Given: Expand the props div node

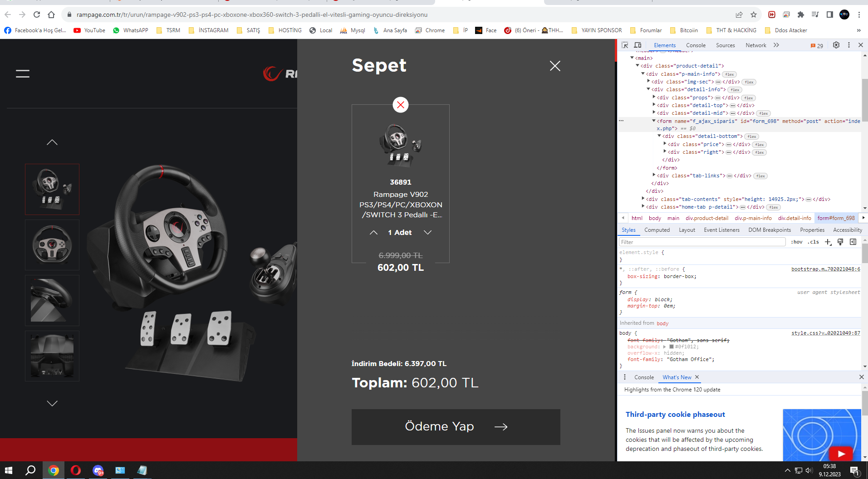Looking at the screenshot, I should point(654,98).
